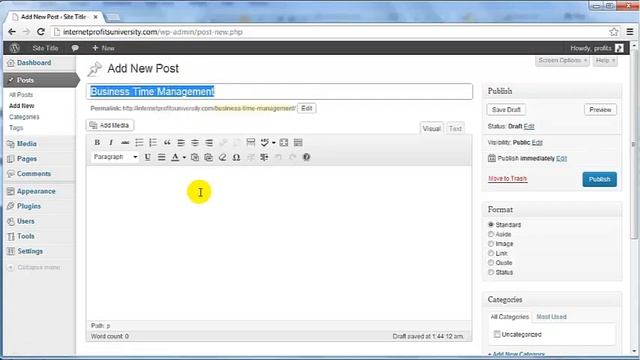This screenshot has width=640, height=360.
Task: Underline the selected text
Action: tap(147, 157)
